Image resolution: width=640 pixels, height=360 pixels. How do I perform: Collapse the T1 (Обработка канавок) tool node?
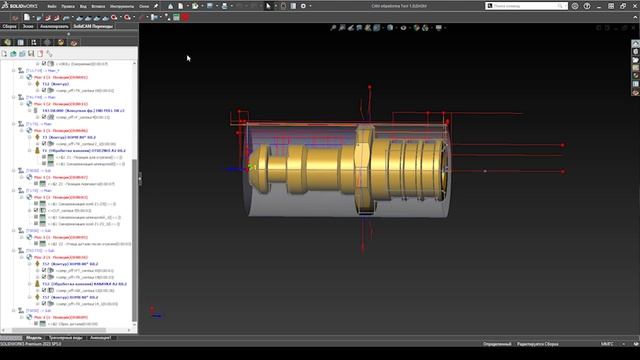click(30, 150)
